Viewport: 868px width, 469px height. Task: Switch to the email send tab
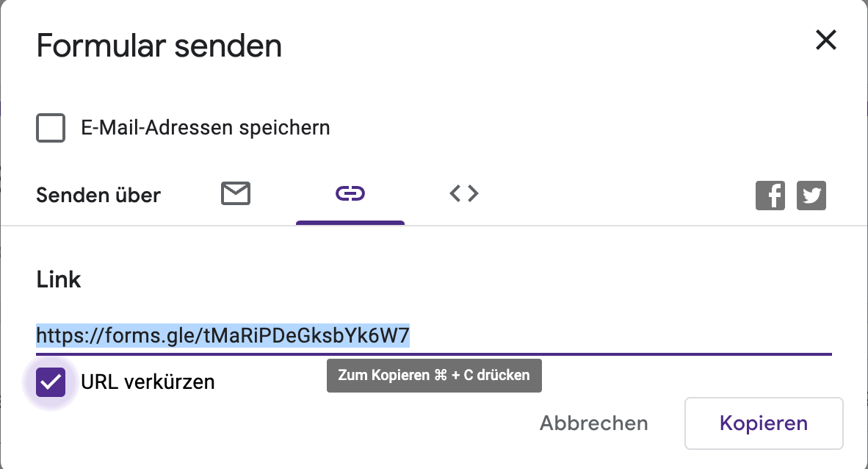[236, 194]
